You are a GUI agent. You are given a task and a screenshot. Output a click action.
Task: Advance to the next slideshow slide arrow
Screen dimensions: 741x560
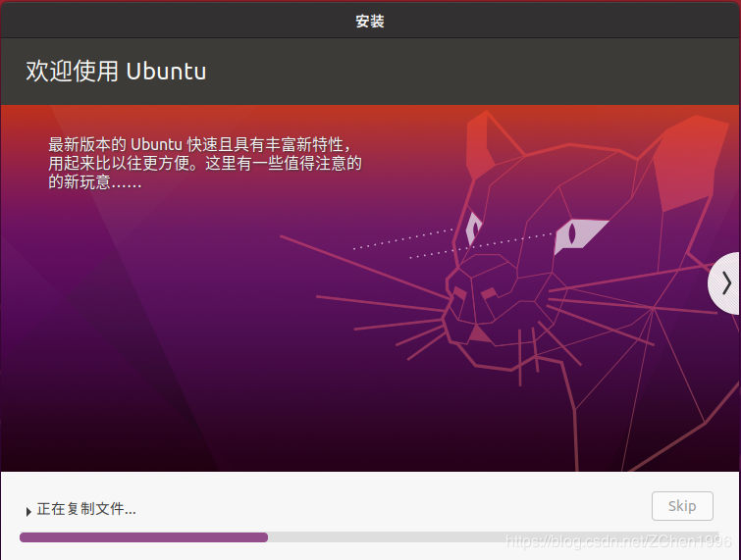pyautogui.click(x=724, y=283)
